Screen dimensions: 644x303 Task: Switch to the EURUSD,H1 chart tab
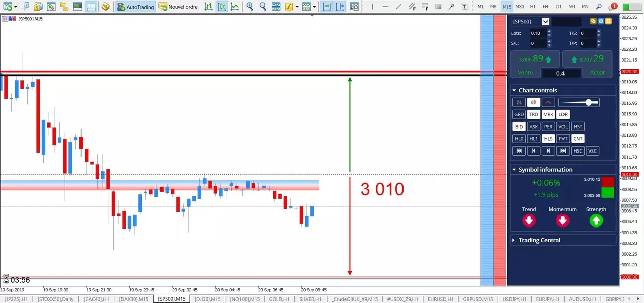click(441, 299)
